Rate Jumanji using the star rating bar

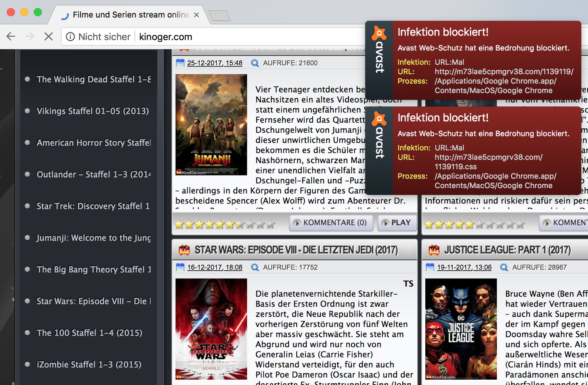225,224
